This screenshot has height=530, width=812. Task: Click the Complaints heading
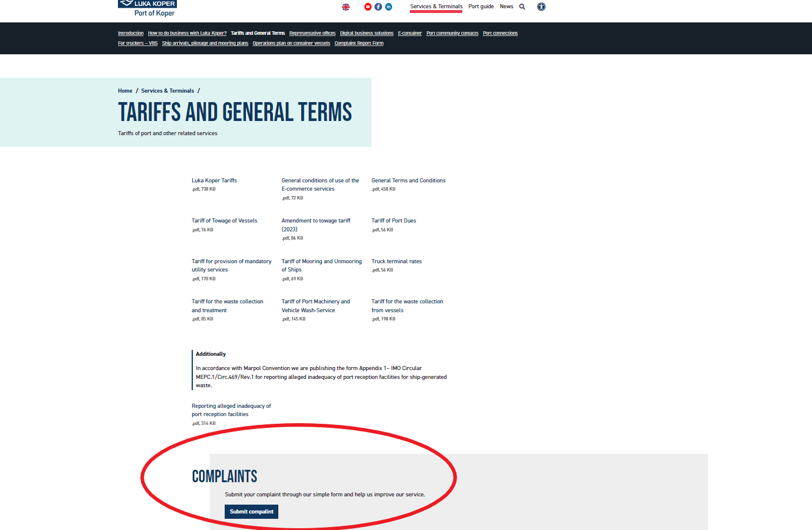coord(225,476)
